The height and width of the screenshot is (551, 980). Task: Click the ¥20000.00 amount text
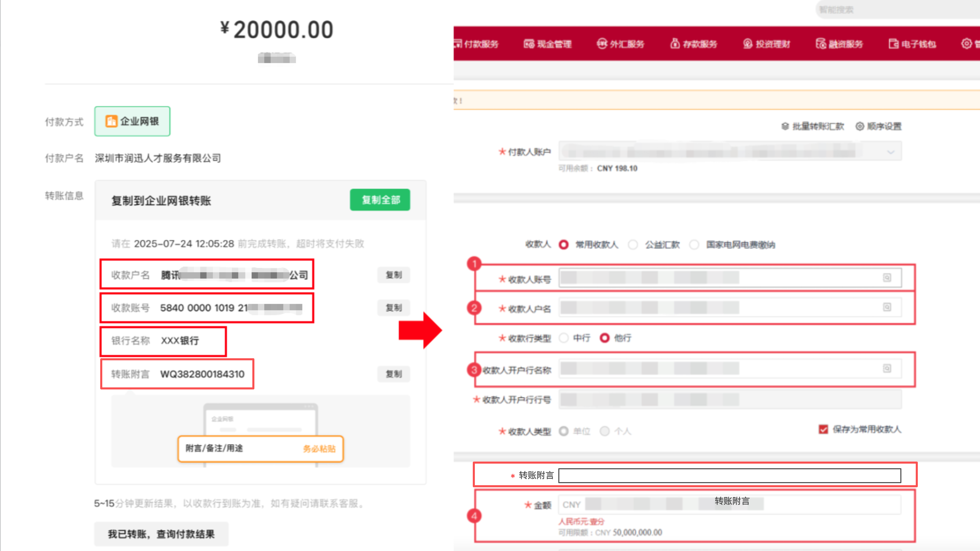[x=276, y=30]
